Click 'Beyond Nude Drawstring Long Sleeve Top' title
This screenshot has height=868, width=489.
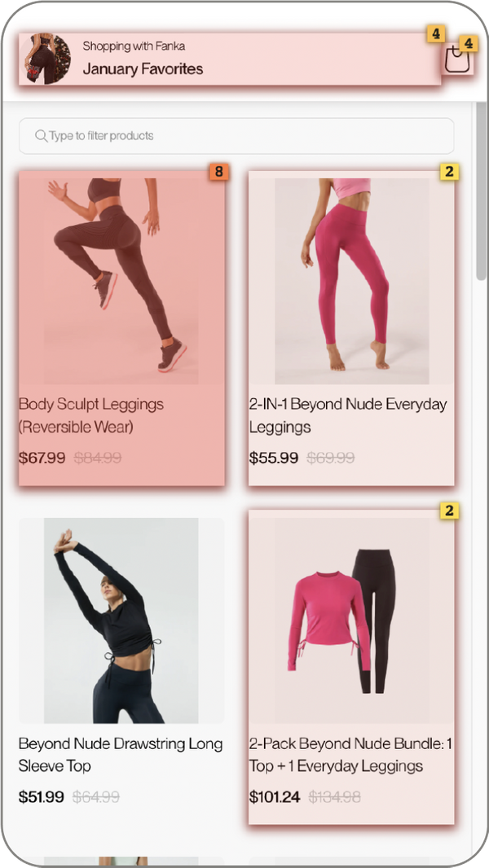click(x=121, y=755)
